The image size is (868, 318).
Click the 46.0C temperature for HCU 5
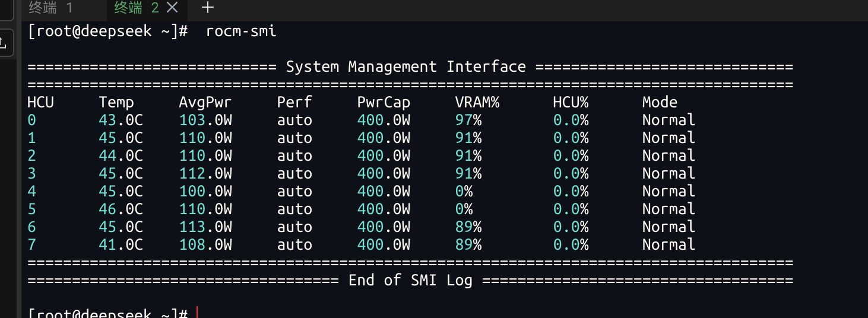point(121,209)
